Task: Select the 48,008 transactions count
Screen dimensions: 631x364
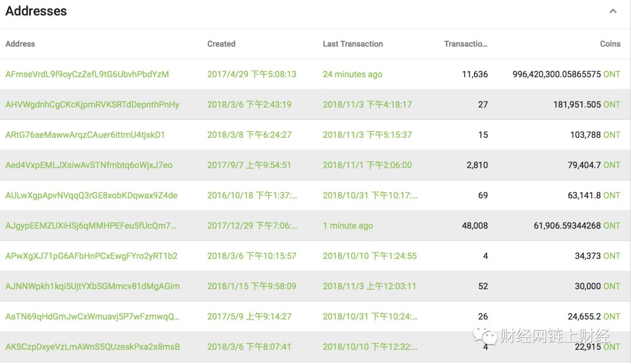Action: tap(475, 226)
